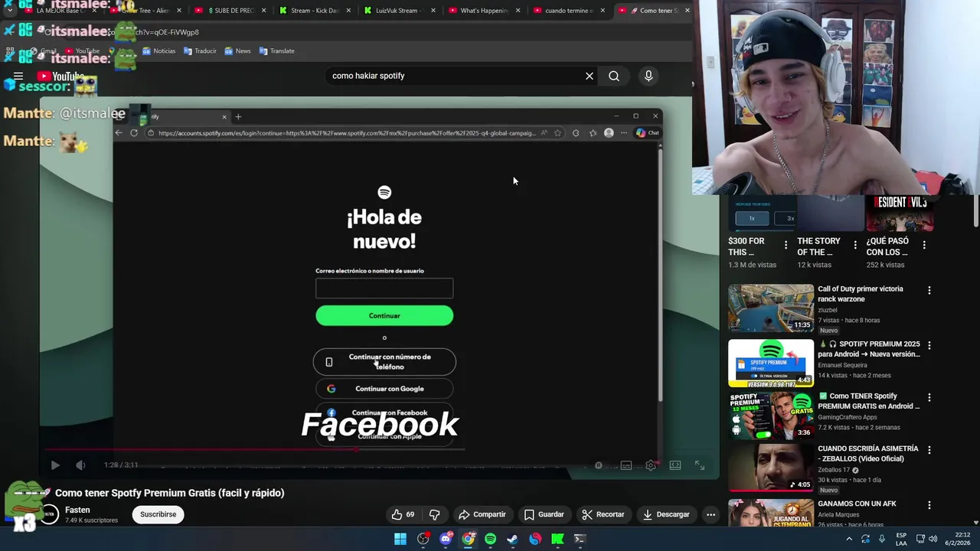This screenshot has height=551, width=980.
Task: Click the Guardar save button
Action: tap(544, 514)
